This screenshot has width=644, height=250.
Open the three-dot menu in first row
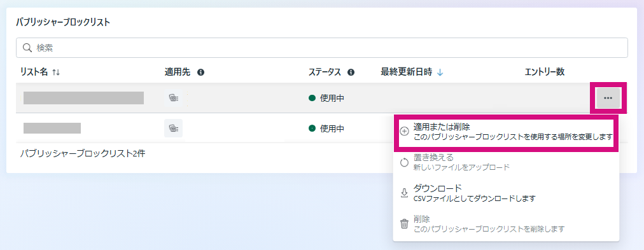(608, 98)
